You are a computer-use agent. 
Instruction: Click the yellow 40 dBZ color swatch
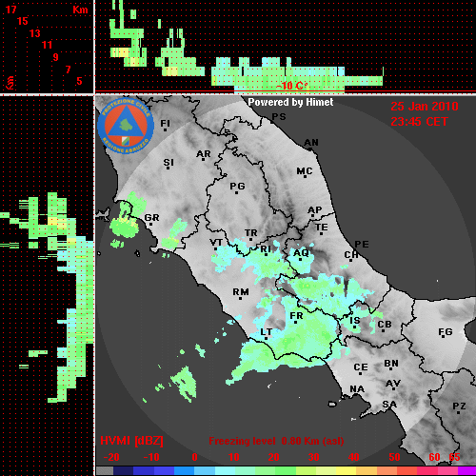(347, 470)
